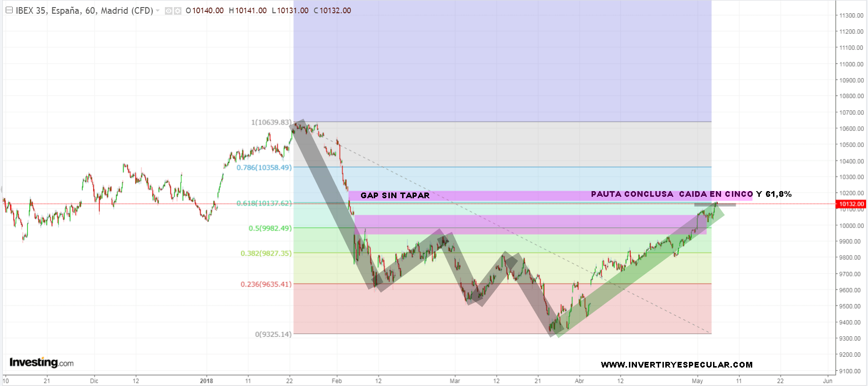868x386 pixels.
Task: Click the WWW.INVERTIRYESPECULAR.COM watermark text
Action: point(677,365)
